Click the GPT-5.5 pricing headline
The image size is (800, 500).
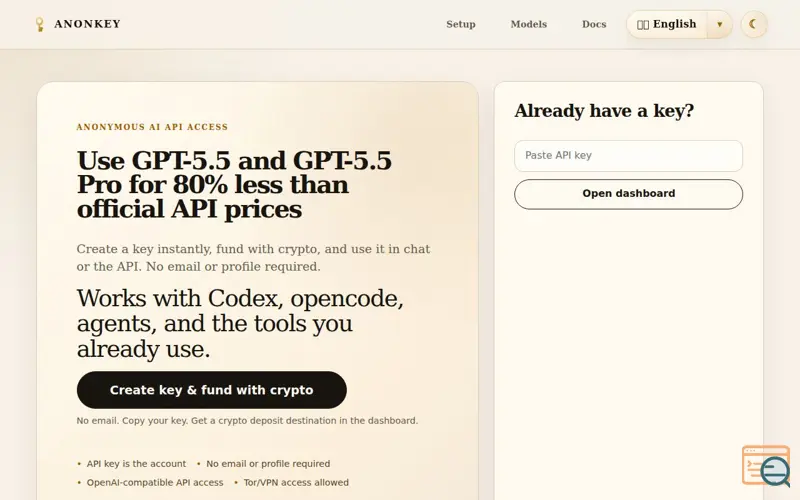coord(234,184)
